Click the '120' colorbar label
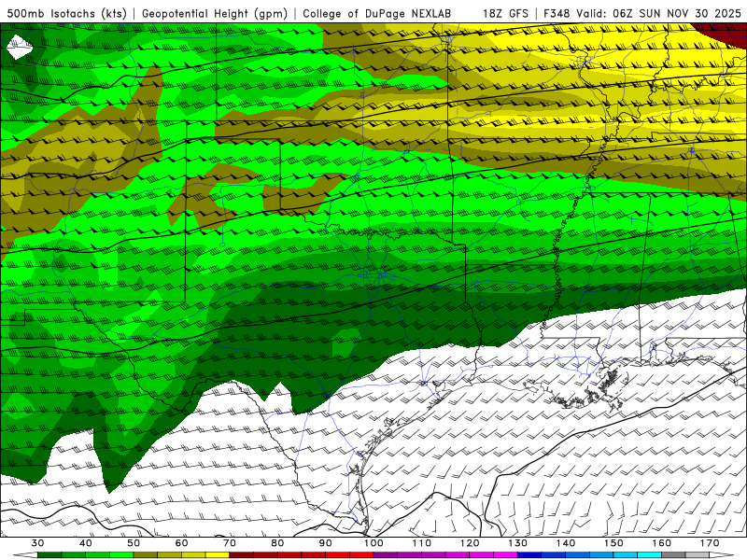 [x=470, y=543]
